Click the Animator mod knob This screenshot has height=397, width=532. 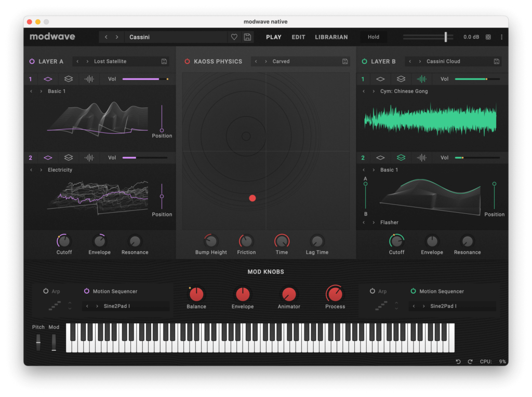point(289,294)
